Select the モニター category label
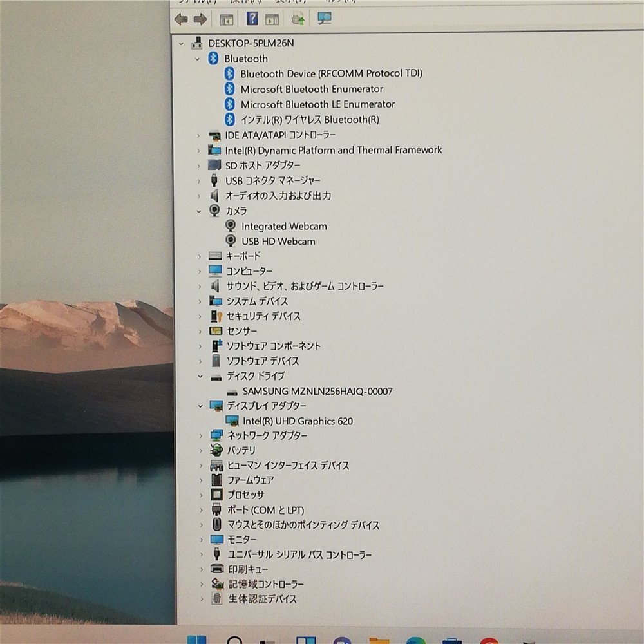This screenshot has height=644, width=644. click(242, 540)
